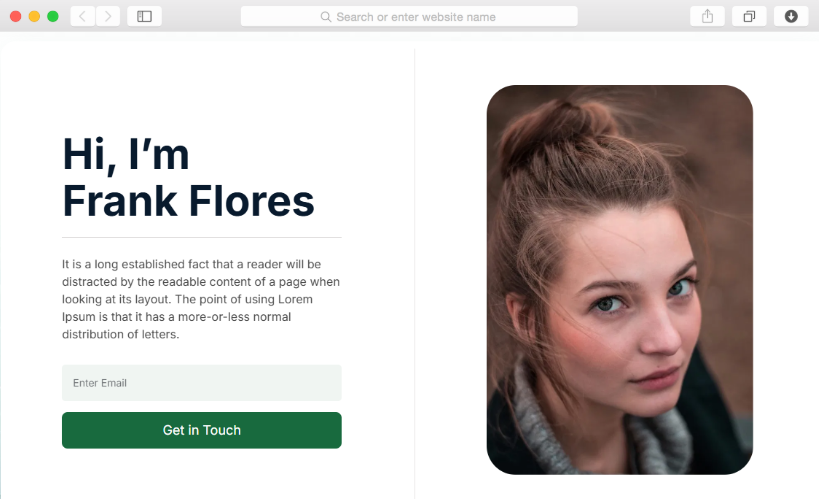Click the intro paragraph about Lorem Ipsum
This screenshot has width=819, height=499.
point(201,299)
